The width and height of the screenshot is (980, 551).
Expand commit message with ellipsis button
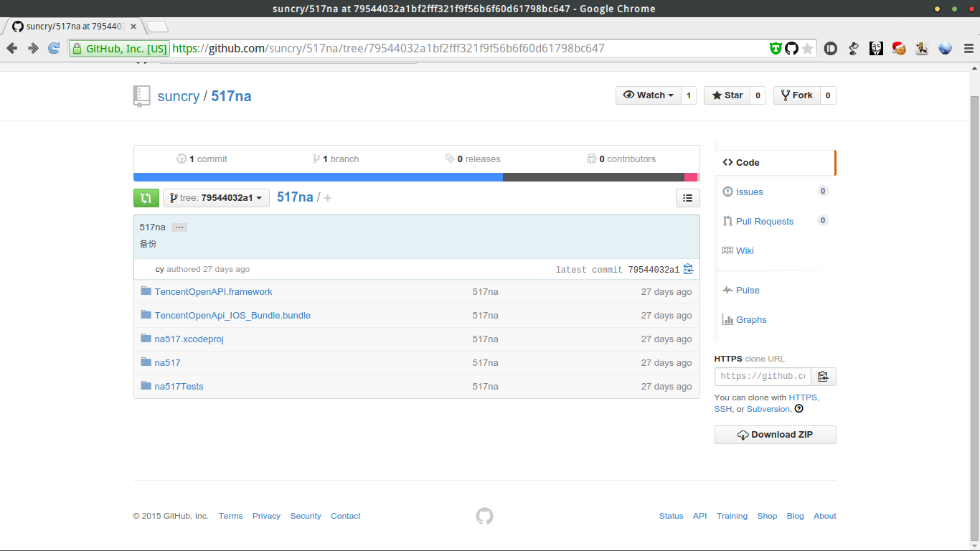(179, 227)
